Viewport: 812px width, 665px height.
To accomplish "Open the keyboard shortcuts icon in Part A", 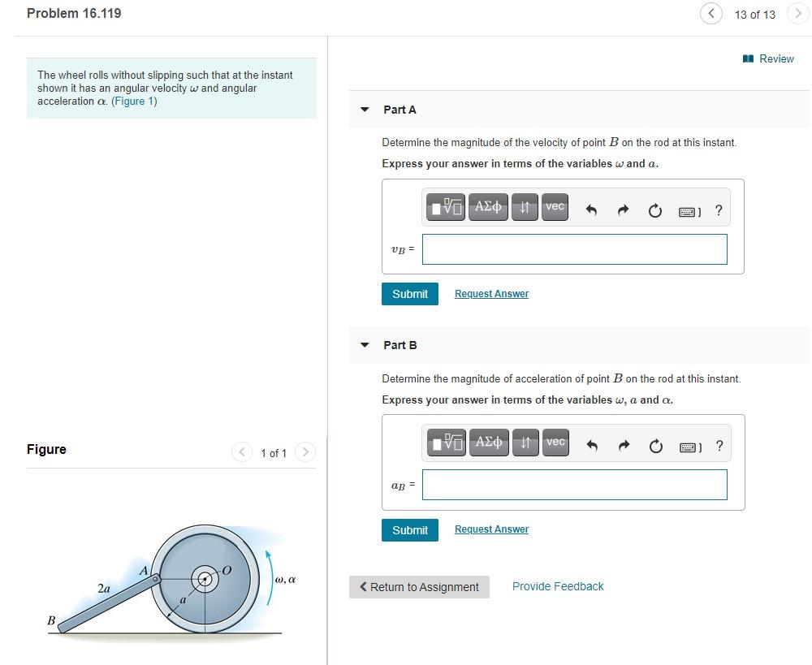I will pos(687,210).
